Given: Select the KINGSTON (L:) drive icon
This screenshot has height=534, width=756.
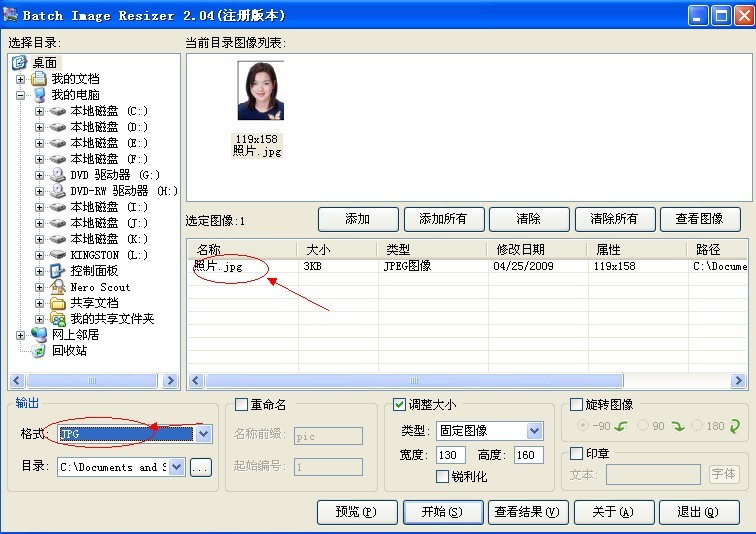Looking at the screenshot, I should 58,255.
